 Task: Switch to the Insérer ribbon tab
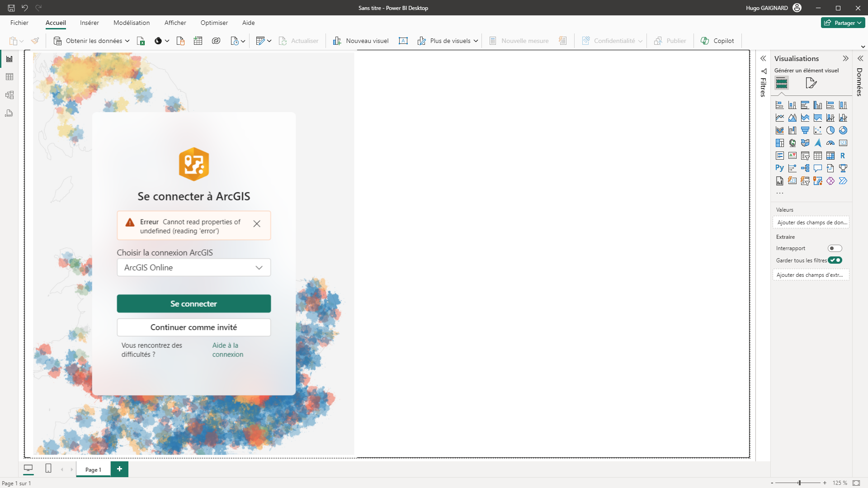[x=89, y=23]
